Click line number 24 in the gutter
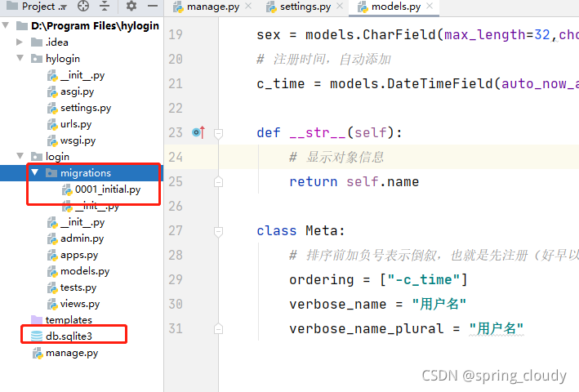Screen dimensions: 579x392 point(176,158)
